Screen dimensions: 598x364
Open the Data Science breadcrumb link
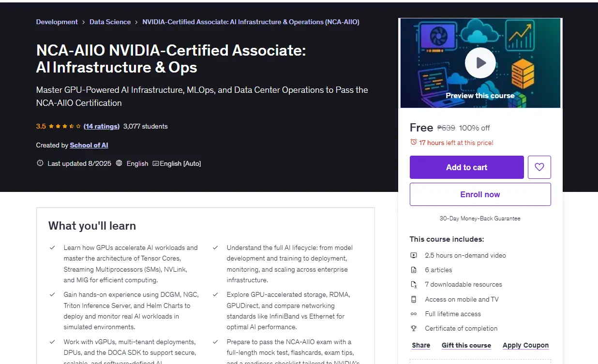coord(110,22)
